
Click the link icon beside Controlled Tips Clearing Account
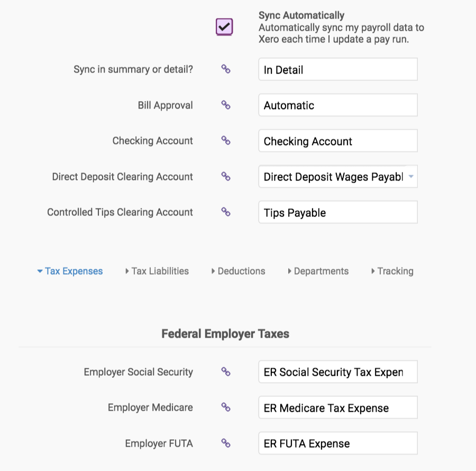(225, 212)
